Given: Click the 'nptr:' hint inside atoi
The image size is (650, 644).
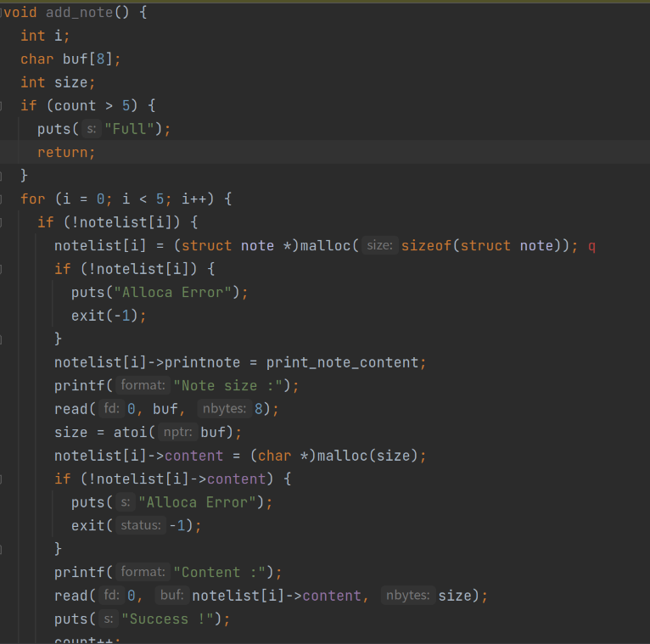Looking at the screenshot, I should point(177,433).
